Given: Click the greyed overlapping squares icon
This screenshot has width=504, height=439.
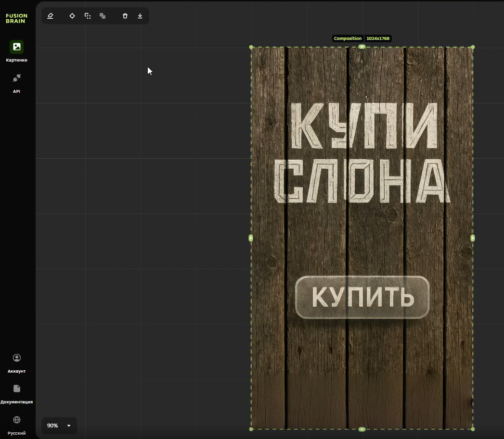Looking at the screenshot, I should [103, 16].
